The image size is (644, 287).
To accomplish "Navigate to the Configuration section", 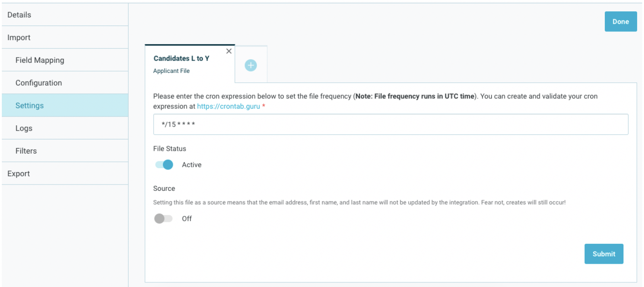I will point(39,82).
